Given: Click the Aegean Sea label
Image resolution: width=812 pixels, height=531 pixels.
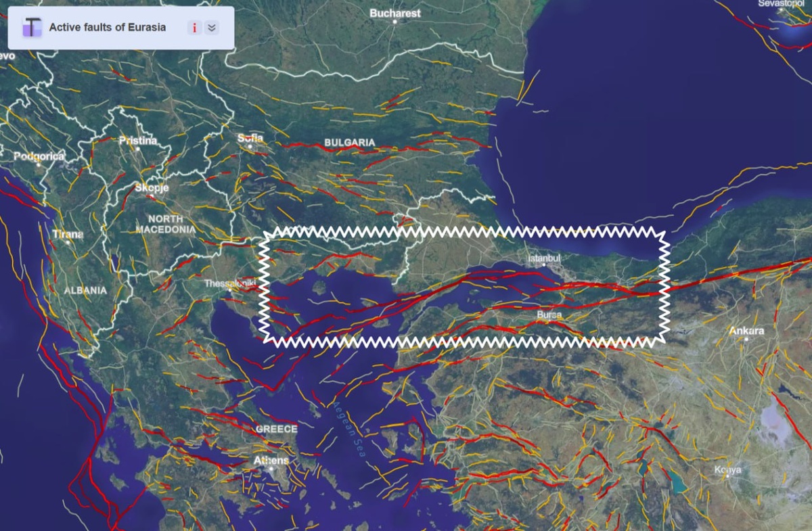Looking at the screenshot, I should pyautogui.click(x=350, y=428).
